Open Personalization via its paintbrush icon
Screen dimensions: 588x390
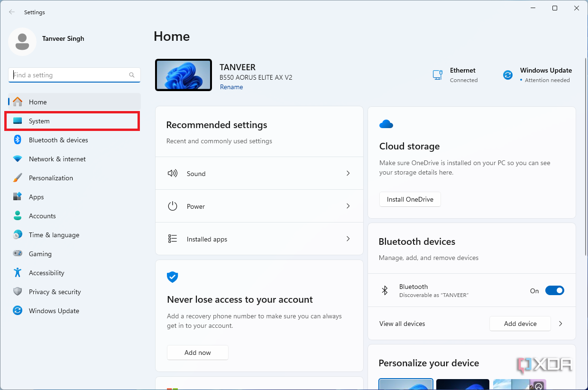(18, 178)
